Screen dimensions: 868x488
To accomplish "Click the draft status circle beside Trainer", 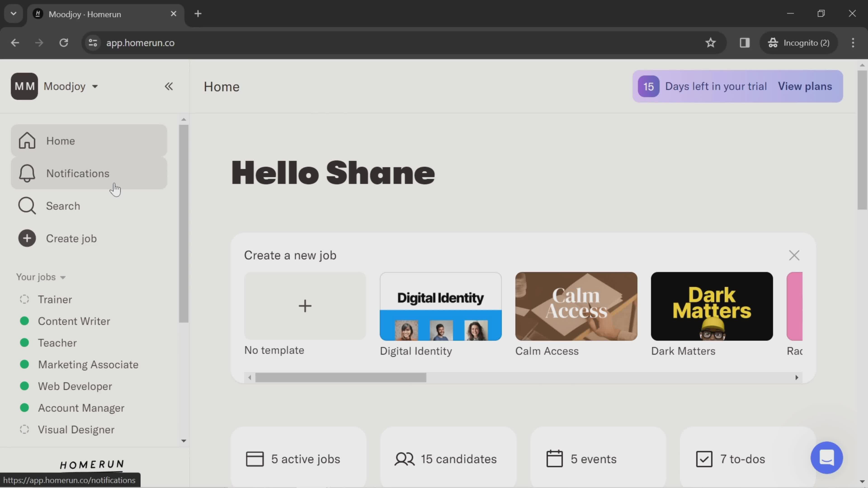I will point(24,299).
